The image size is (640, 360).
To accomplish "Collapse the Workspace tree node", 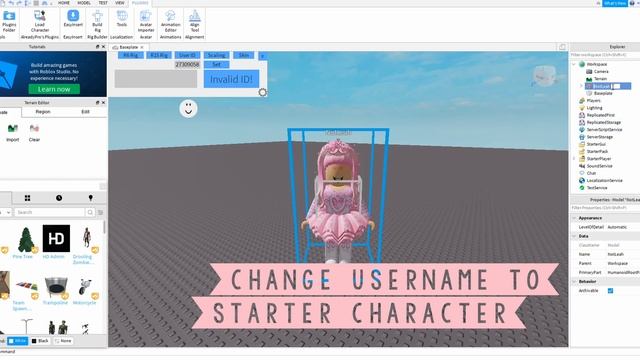I will [574, 64].
